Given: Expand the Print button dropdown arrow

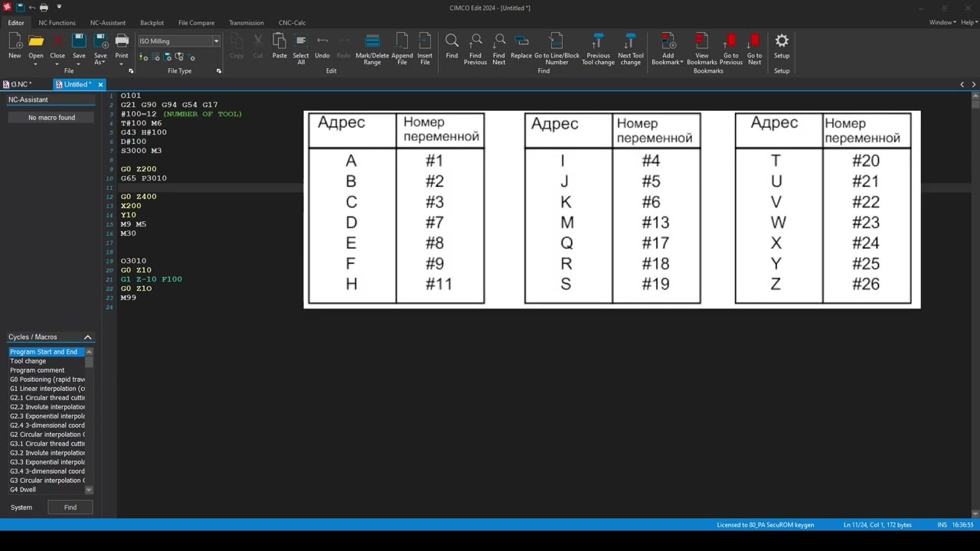Looking at the screenshot, I should pyautogui.click(x=122, y=63).
